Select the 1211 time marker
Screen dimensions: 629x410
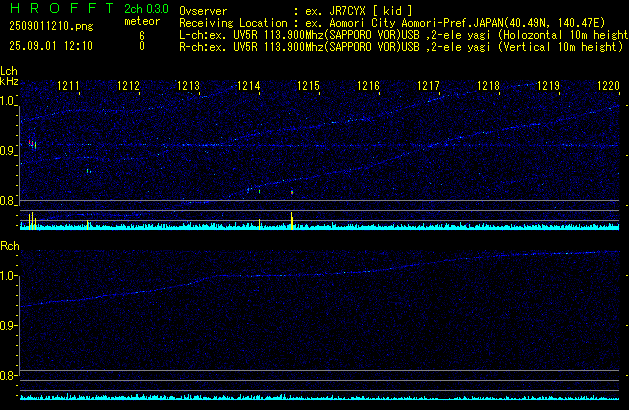tap(68, 86)
